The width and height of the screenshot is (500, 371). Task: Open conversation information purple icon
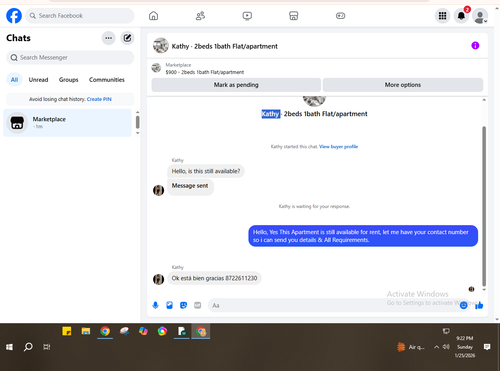[x=475, y=46]
